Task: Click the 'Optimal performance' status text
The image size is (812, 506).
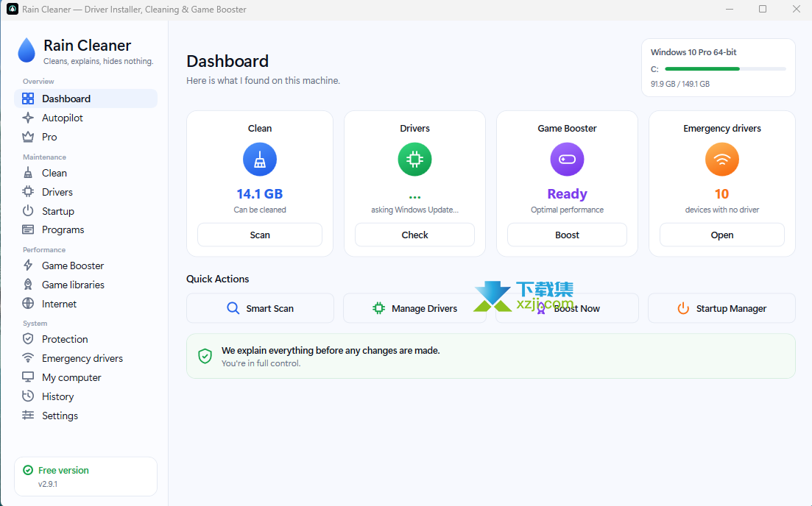Action: [x=567, y=210]
